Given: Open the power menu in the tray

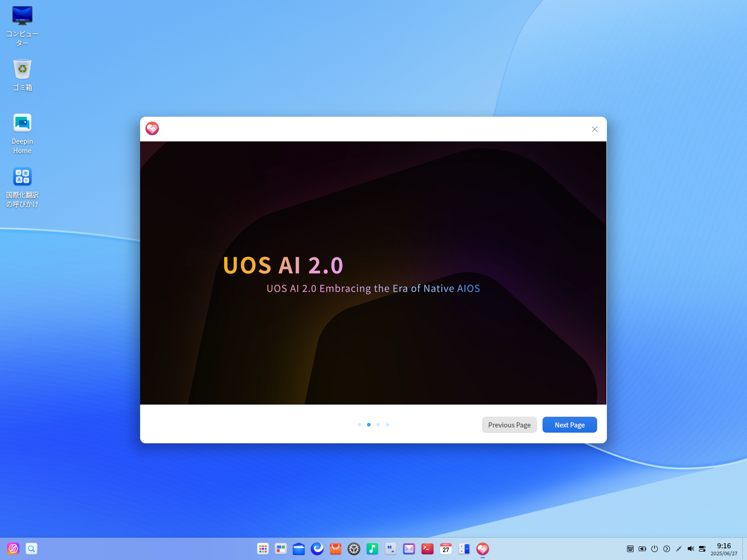Looking at the screenshot, I should [655, 549].
